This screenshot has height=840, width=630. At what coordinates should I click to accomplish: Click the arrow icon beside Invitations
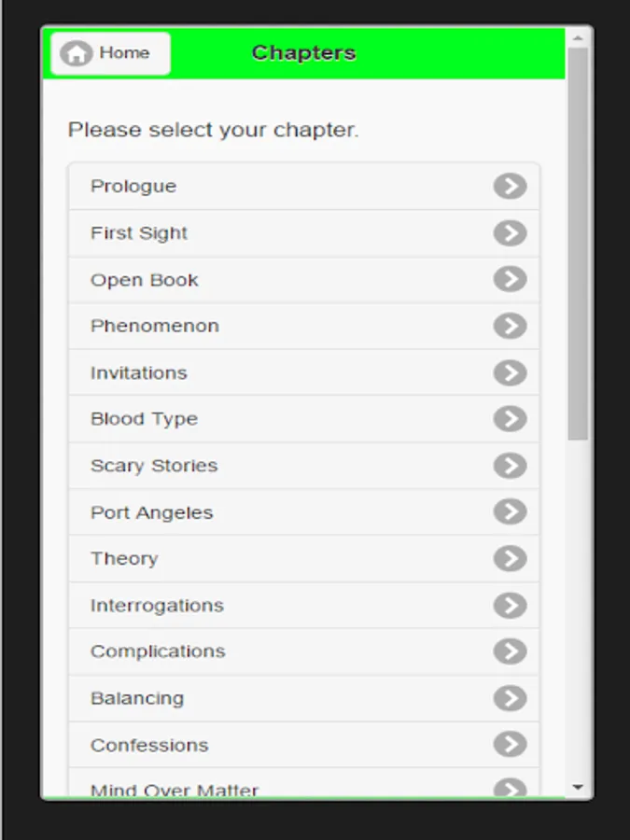(510, 372)
